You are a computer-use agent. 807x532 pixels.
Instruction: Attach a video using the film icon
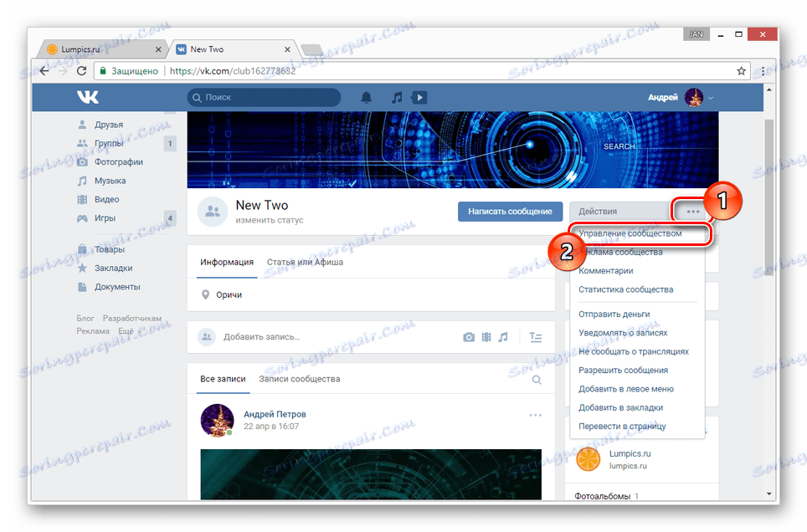point(486,337)
